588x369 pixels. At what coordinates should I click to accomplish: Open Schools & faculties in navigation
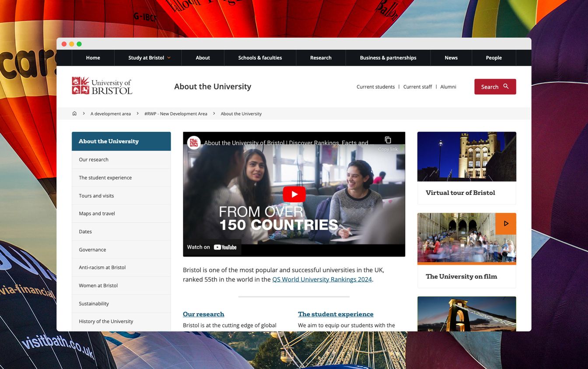pyautogui.click(x=260, y=58)
